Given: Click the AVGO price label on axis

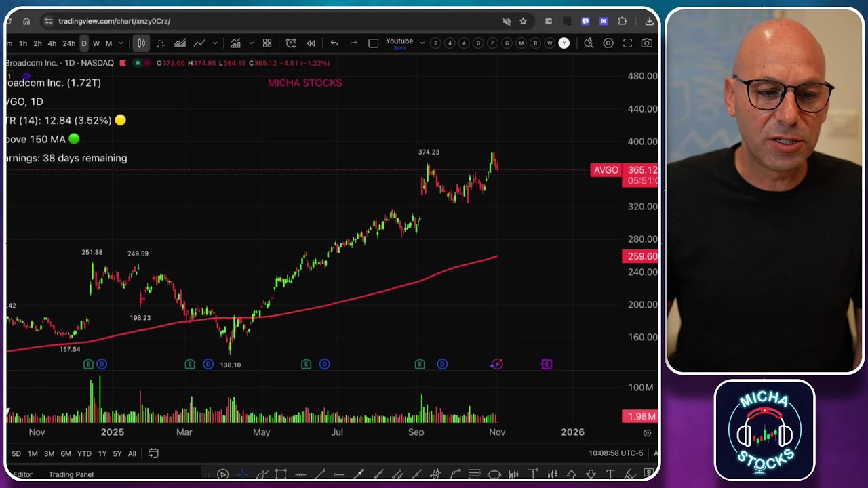Looking at the screenshot, I should 606,170.
